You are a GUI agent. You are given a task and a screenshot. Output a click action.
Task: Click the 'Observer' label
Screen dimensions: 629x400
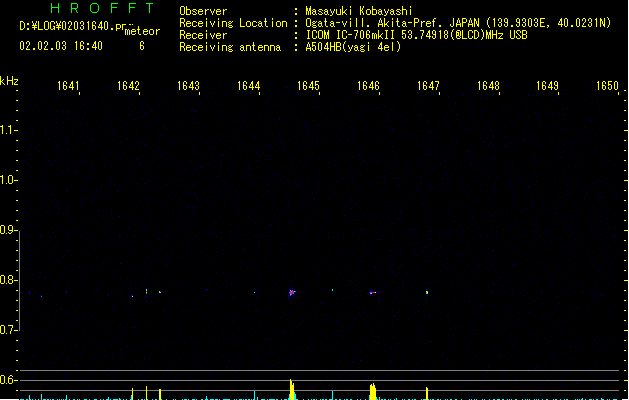click(x=203, y=11)
